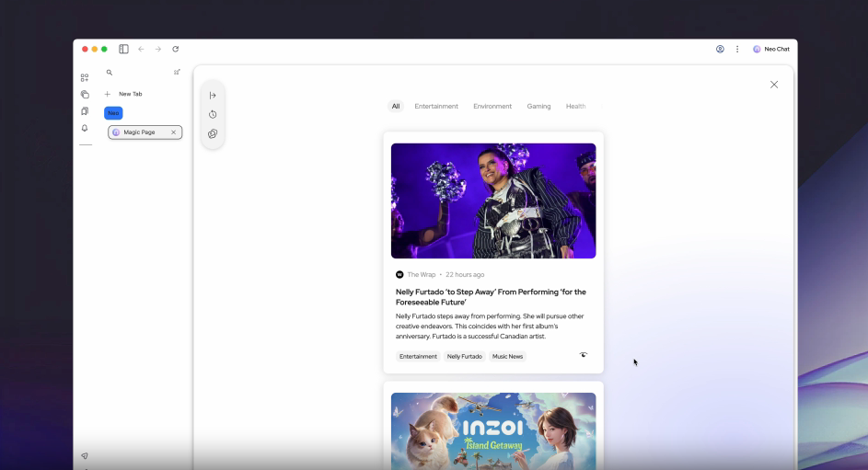Click the profile account icon in top bar

click(x=720, y=49)
